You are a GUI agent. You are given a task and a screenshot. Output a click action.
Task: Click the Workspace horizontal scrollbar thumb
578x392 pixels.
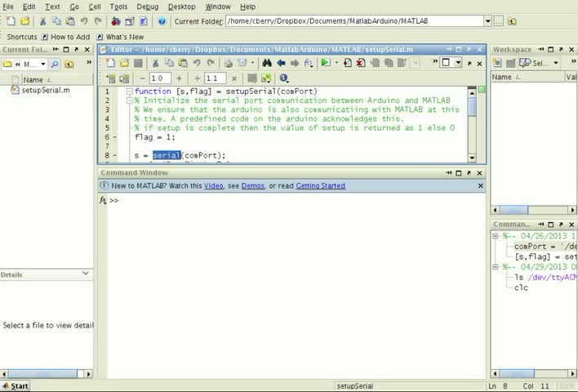tap(514, 210)
